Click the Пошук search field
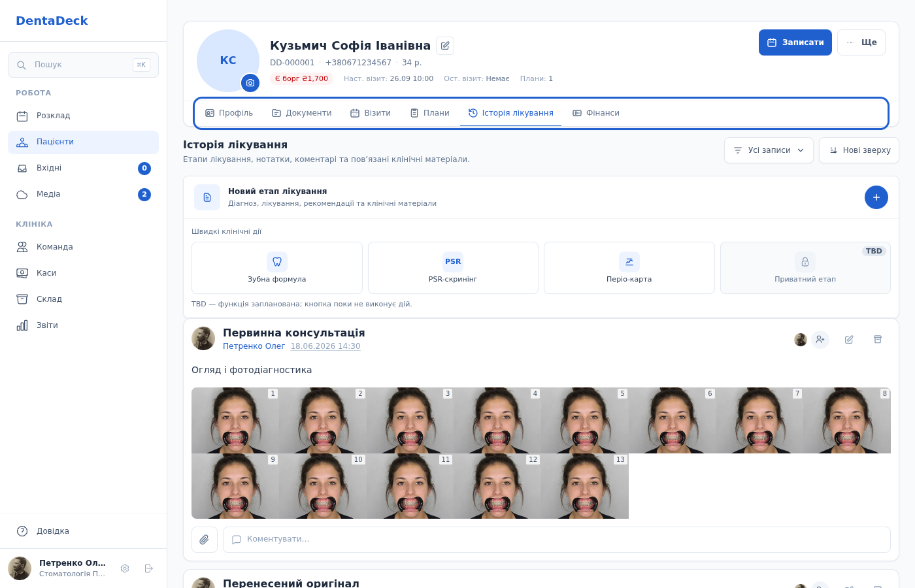 coord(84,65)
